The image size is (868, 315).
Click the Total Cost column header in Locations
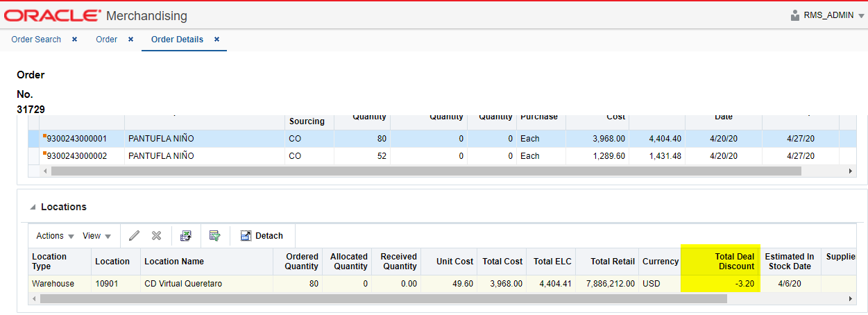(502, 262)
